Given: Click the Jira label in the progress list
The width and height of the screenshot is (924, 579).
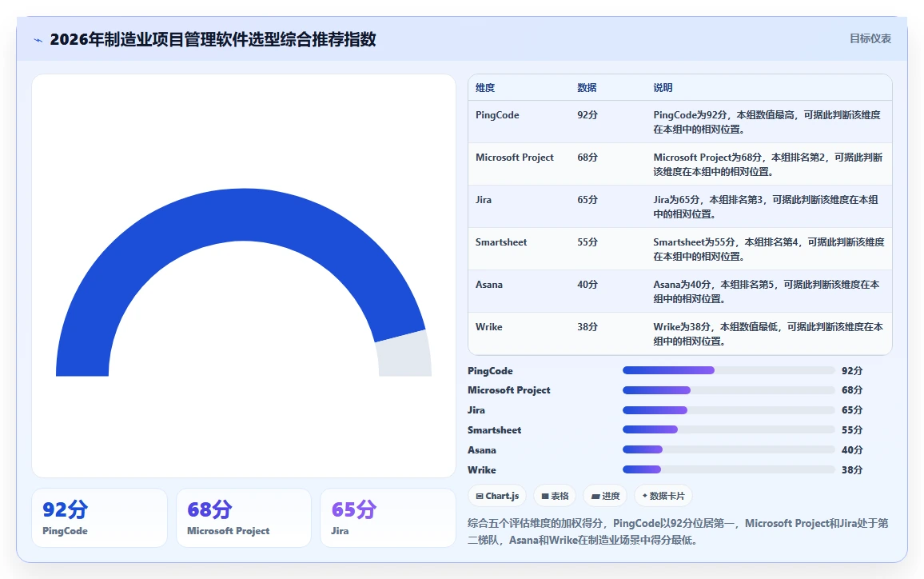Looking at the screenshot, I should click(476, 410).
